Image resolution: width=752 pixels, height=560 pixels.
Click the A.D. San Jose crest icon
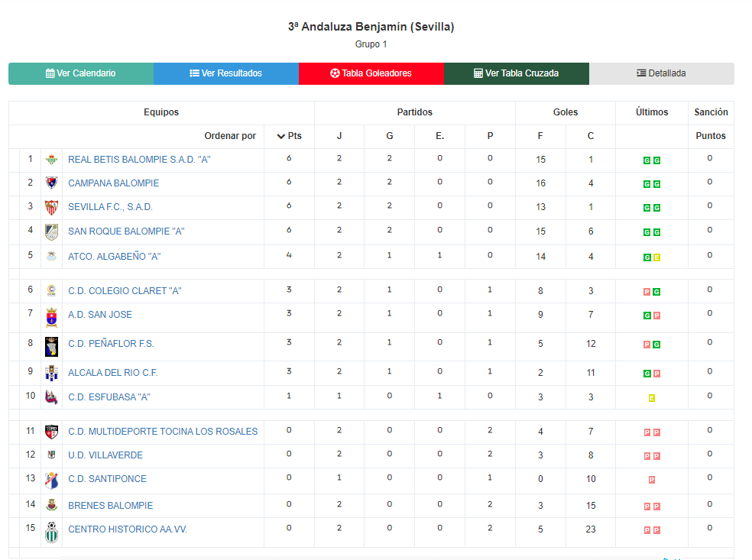51,317
